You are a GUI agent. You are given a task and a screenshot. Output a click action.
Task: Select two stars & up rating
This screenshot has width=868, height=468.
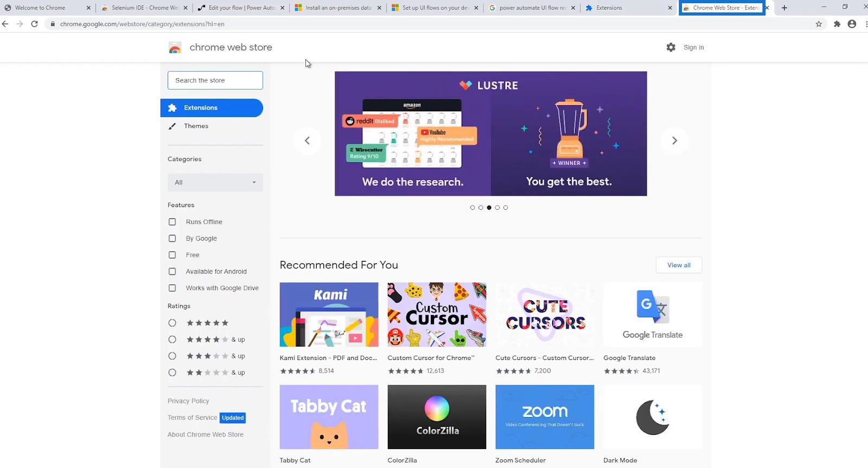click(172, 373)
